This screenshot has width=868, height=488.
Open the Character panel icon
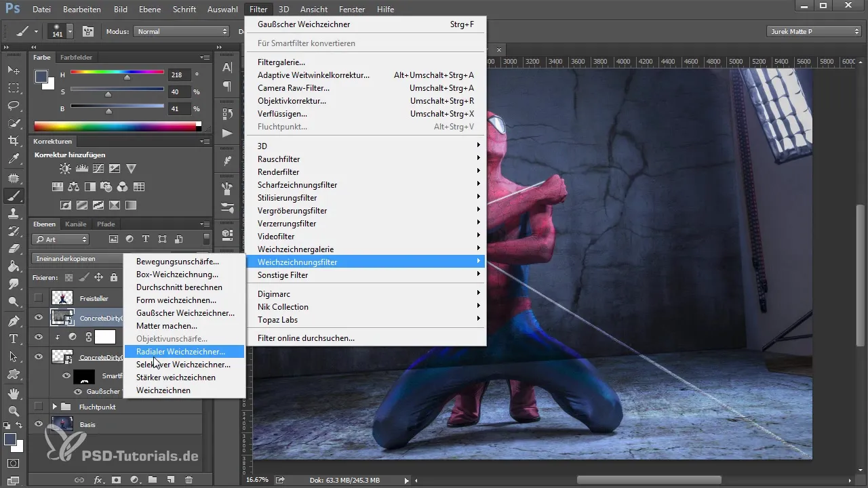tap(227, 68)
